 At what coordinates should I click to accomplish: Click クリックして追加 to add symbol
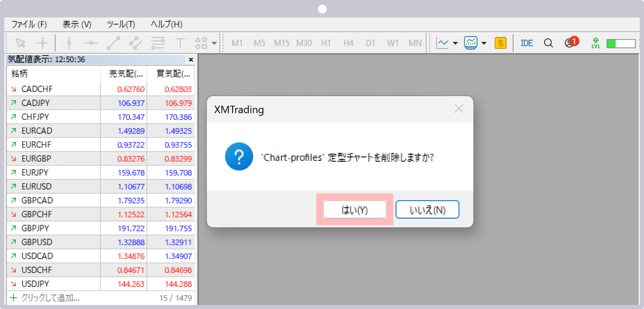click(x=50, y=298)
